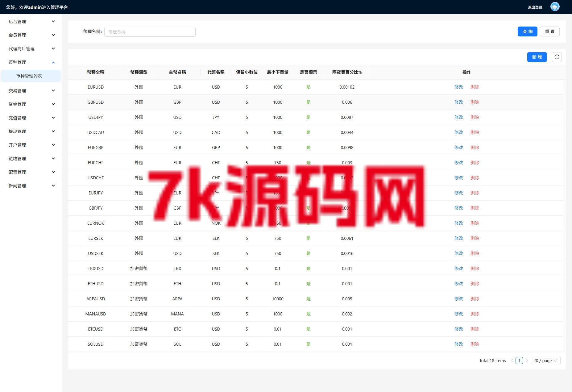Click 修改 for EURGBP row

pos(458,148)
